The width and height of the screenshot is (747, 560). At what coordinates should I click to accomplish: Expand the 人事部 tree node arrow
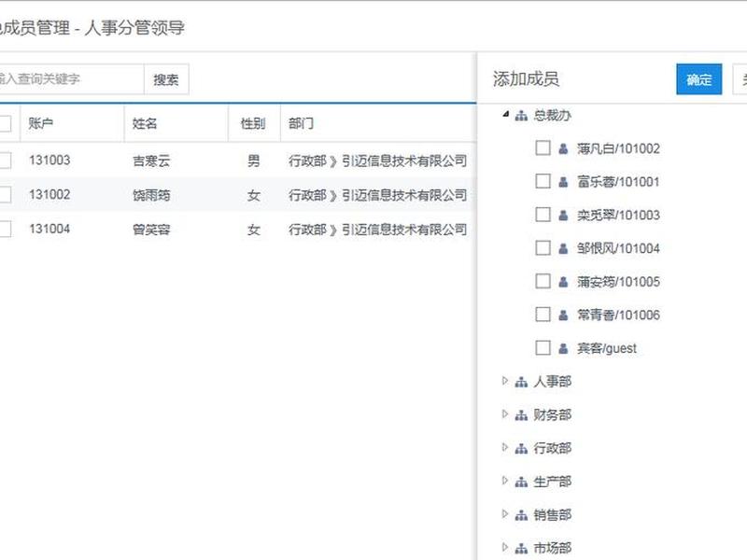(505, 381)
